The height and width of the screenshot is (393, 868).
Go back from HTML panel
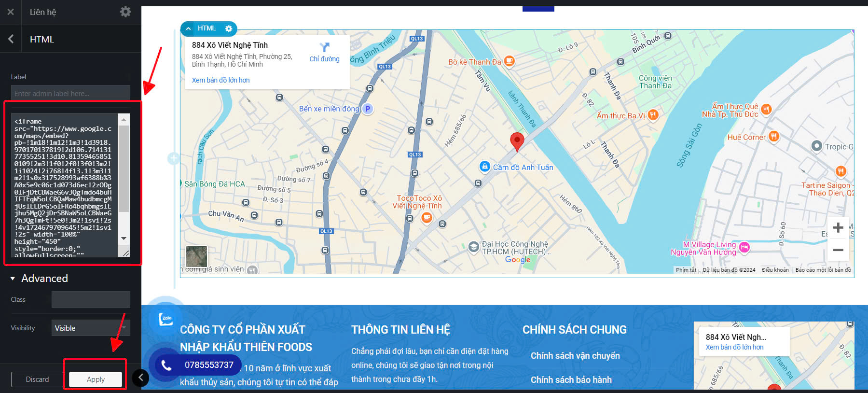click(x=11, y=39)
